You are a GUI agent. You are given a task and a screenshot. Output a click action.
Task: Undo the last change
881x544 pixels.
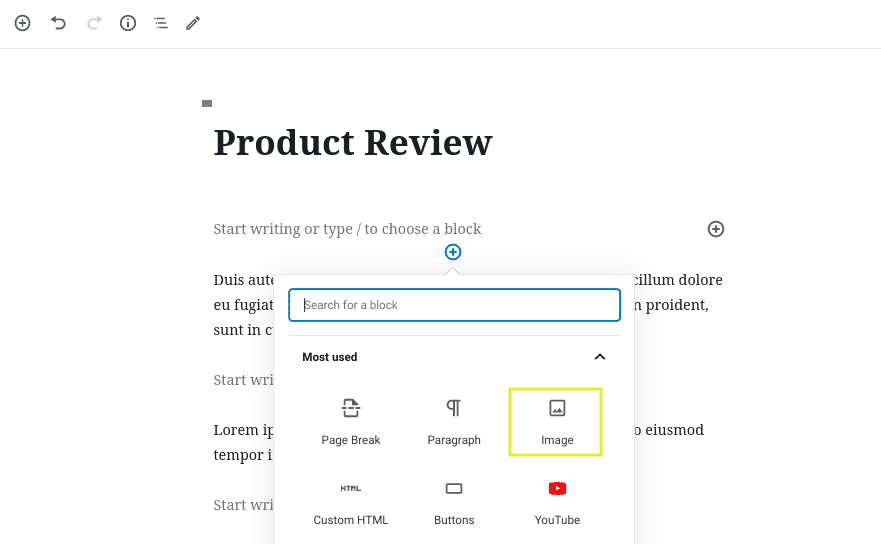[x=58, y=22]
